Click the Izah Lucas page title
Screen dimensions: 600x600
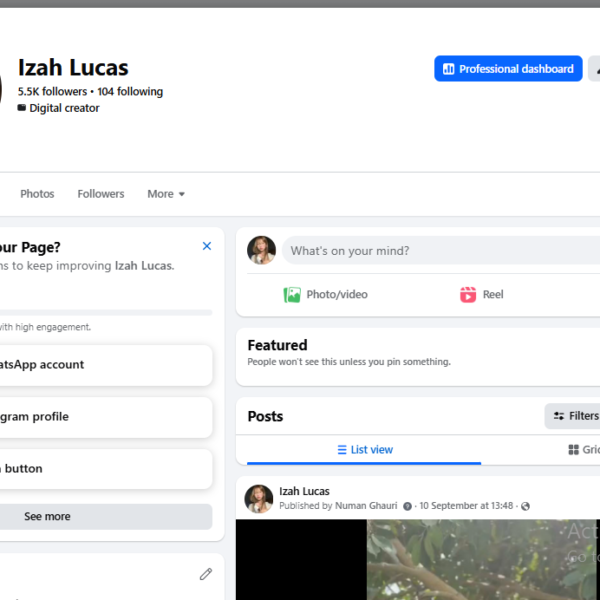click(x=73, y=68)
